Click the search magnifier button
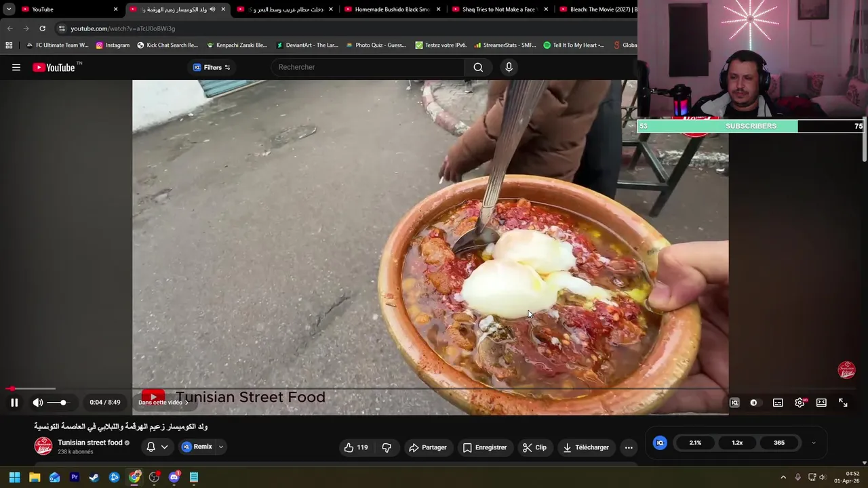The width and height of the screenshot is (868, 488). [x=478, y=67]
